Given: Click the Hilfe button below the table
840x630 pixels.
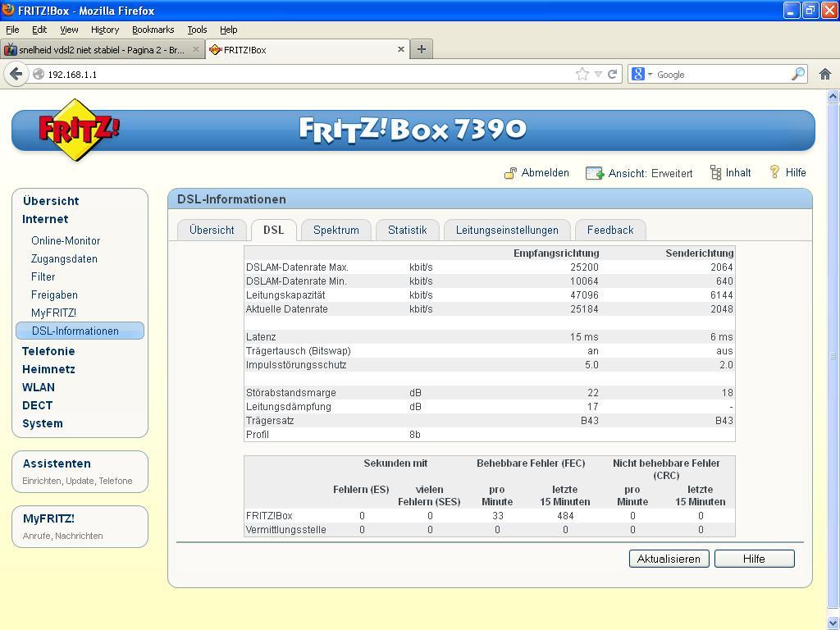Looking at the screenshot, I should (x=754, y=559).
